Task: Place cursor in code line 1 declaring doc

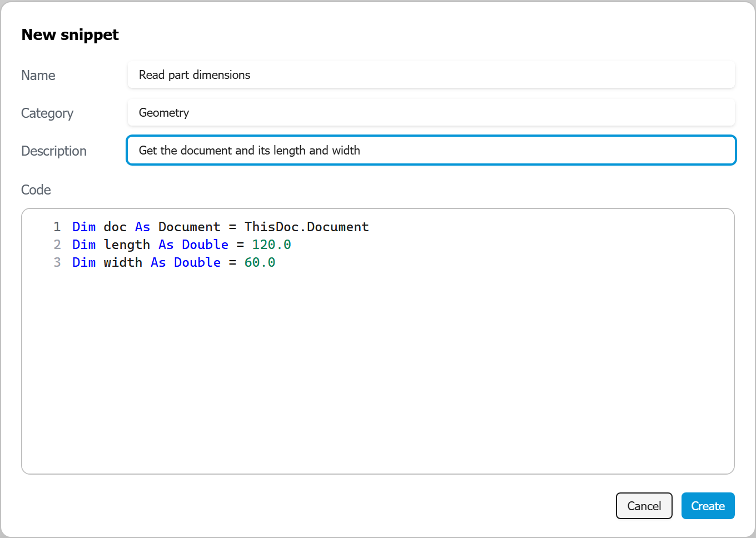Action: pos(221,227)
